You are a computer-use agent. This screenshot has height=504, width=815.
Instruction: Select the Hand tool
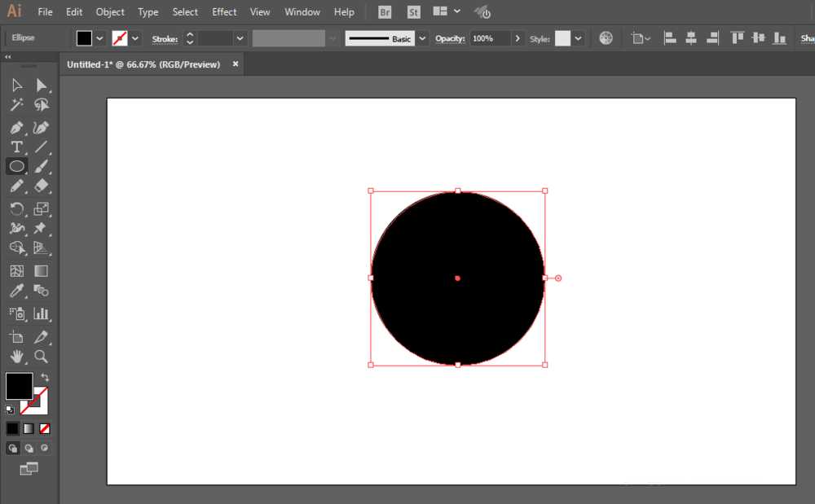[16, 357]
